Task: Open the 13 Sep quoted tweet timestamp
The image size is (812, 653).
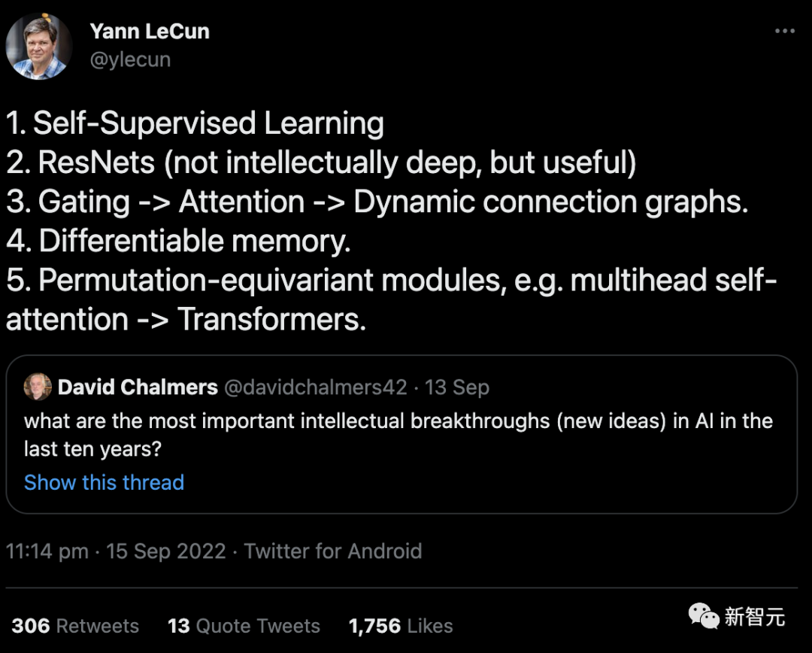Action: (x=457, y=387)
